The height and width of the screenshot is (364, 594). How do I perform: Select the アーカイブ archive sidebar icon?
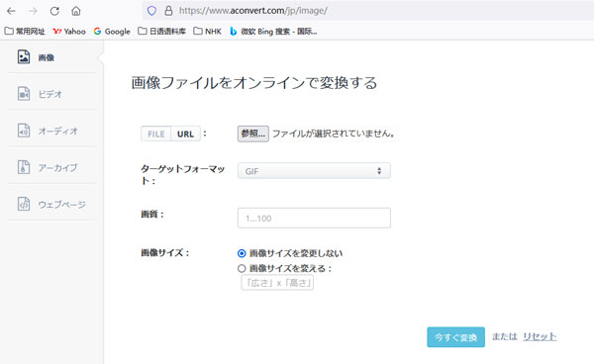point(24,167)
